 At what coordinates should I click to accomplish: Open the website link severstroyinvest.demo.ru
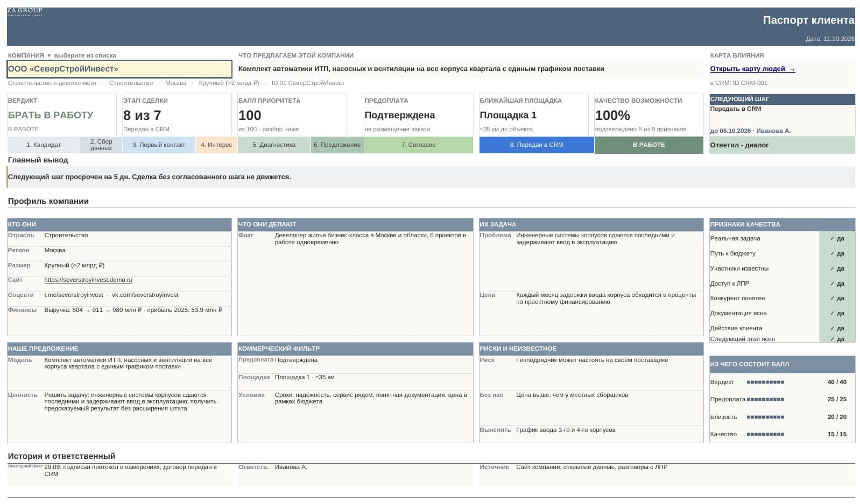click(88, 280)
